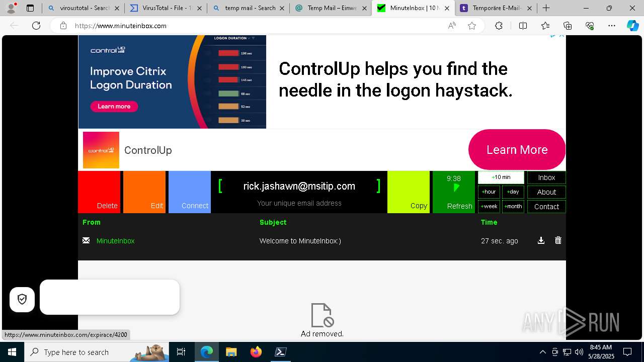The height and width of the screenshot is (362, 644).
Task: Toggle Read aloud icon in address bar
Action: pyautogui.click(x=452, y=26)
